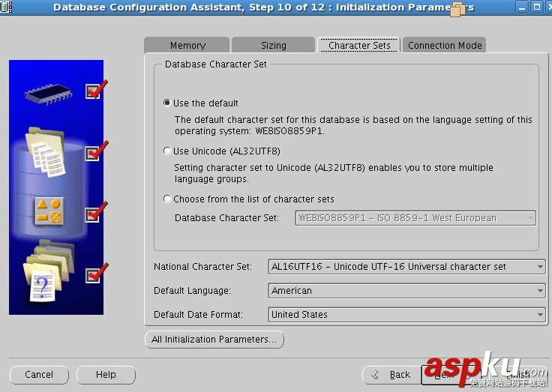Click the Default Date Format label
The height and width of the screenshot is (392, 552).
point(198,315)
